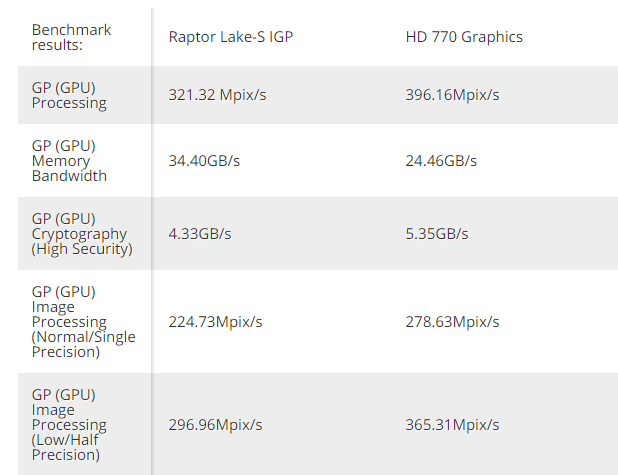Viewport: 618px width, 475px height.
Task: Click the 34.40GB/s memory bandwidth value
Action: point(207,161)
